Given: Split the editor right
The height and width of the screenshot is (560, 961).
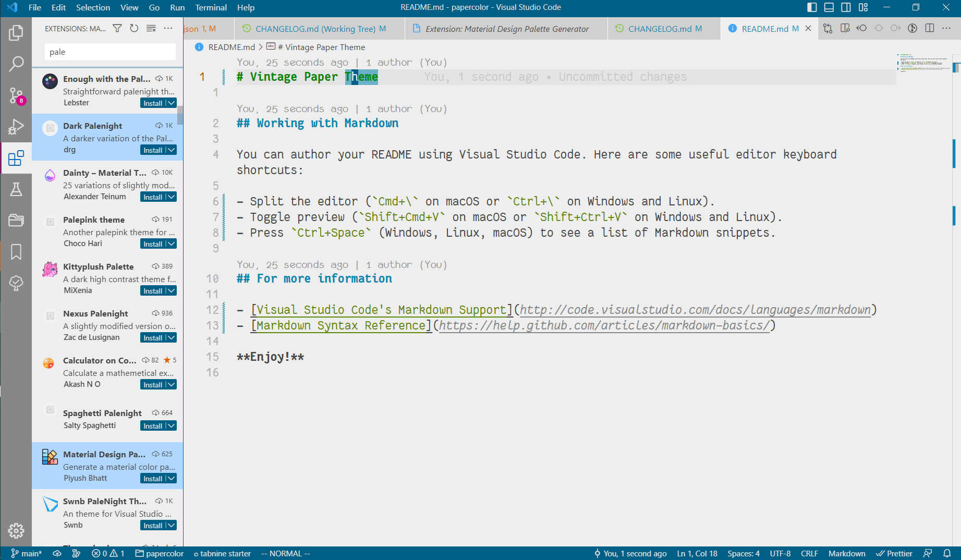Looking at the screenshot, I should [930, 28].
